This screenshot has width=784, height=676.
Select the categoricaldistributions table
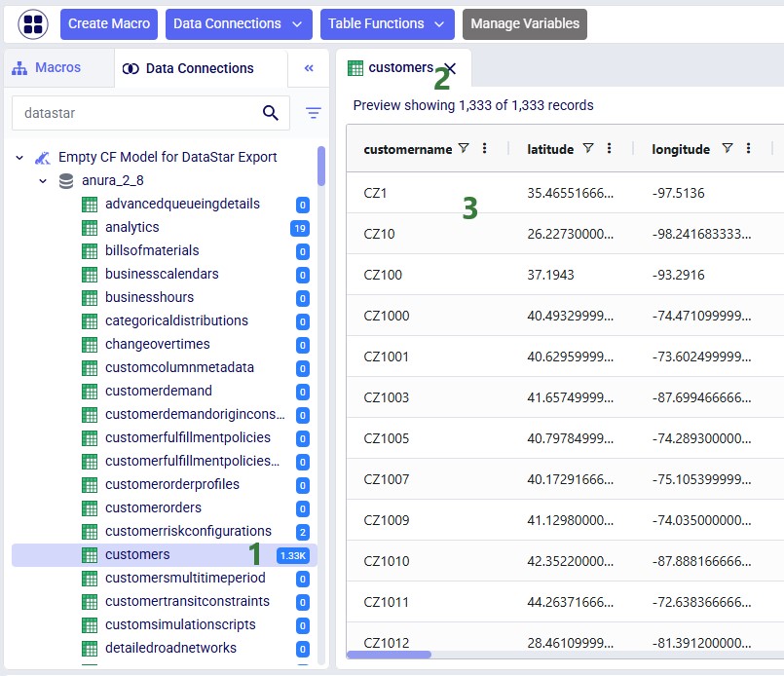point(176,320)
